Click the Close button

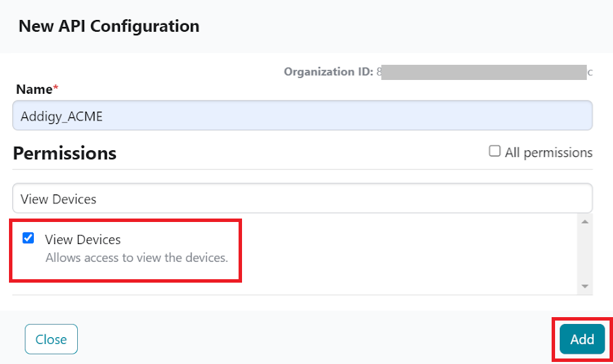(x=51, y=339)
